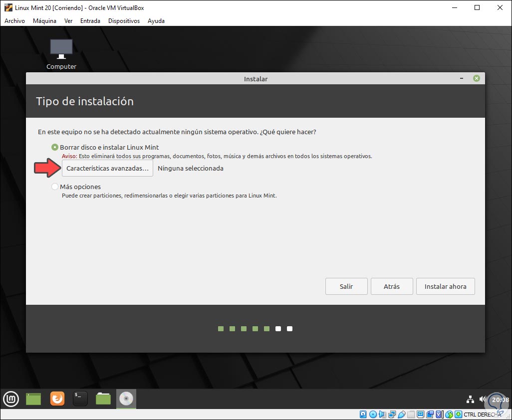Minimize the Instalar window

point(462,78)
